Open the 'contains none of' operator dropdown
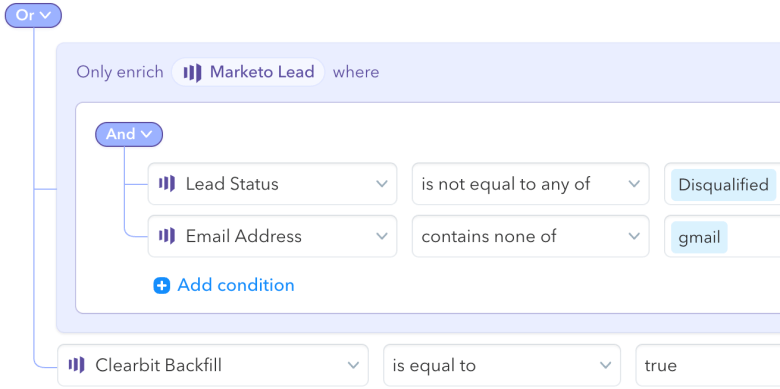 pyautogui.click(x=530, y=236)
